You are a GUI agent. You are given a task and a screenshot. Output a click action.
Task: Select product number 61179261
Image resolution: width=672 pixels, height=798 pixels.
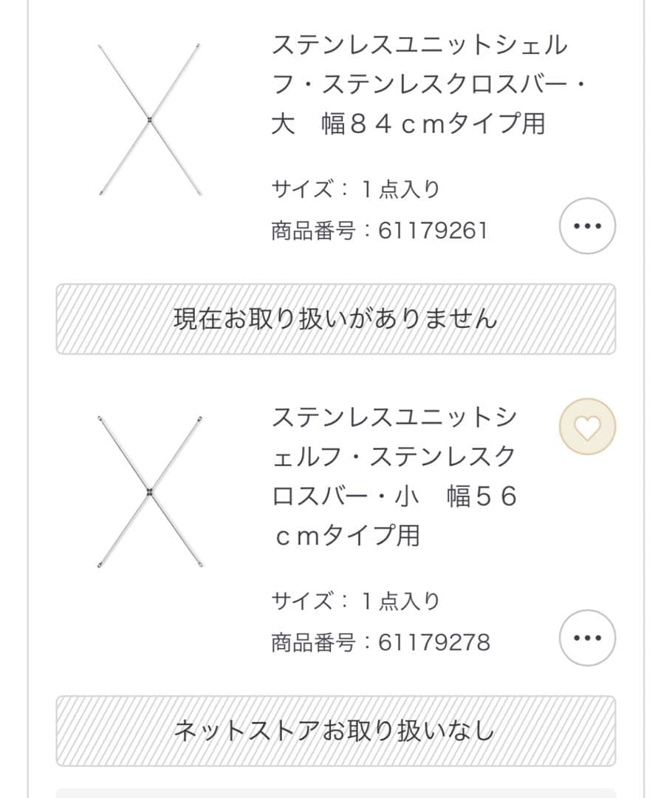433,231
